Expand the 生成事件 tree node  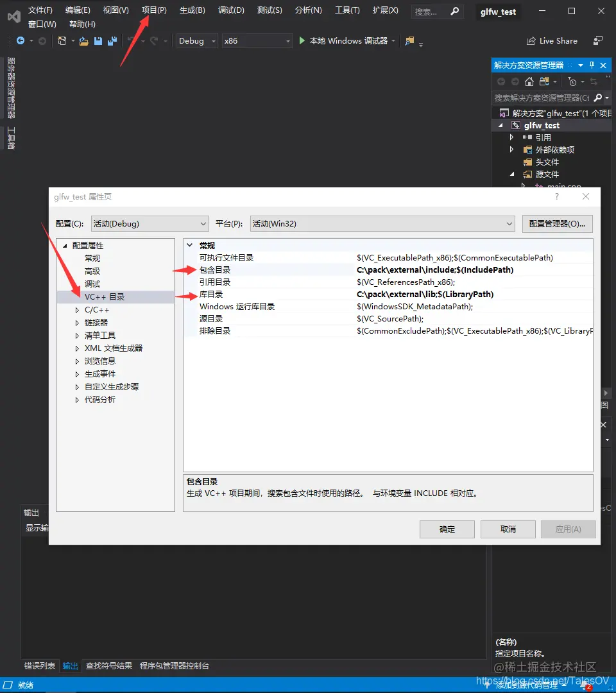pyautogui.click(x=78, y=374)
